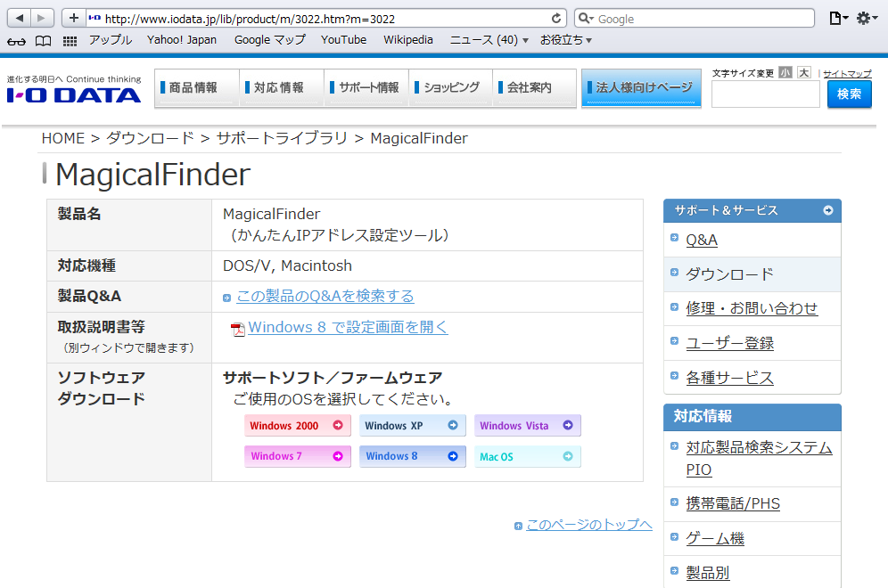Open the Wikipedia bookmark
The height and width of the screenshot is (588, 888).
point(408,40)
